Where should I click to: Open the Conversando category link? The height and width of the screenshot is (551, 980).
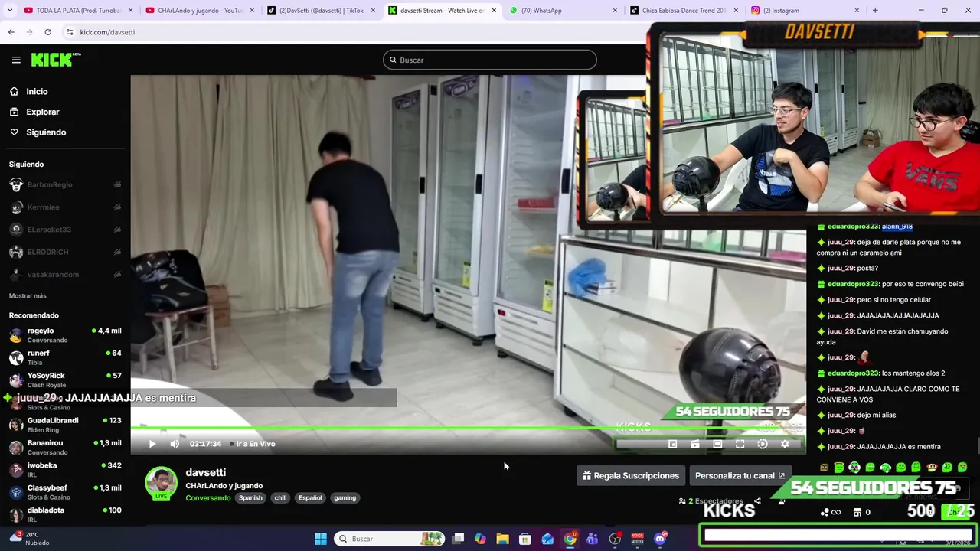[207, 498]
